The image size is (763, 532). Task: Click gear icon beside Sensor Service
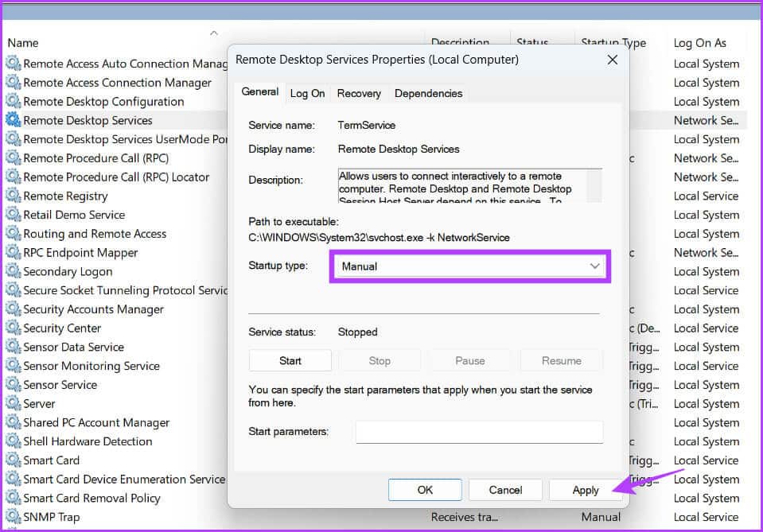click(x=14, y=385)
